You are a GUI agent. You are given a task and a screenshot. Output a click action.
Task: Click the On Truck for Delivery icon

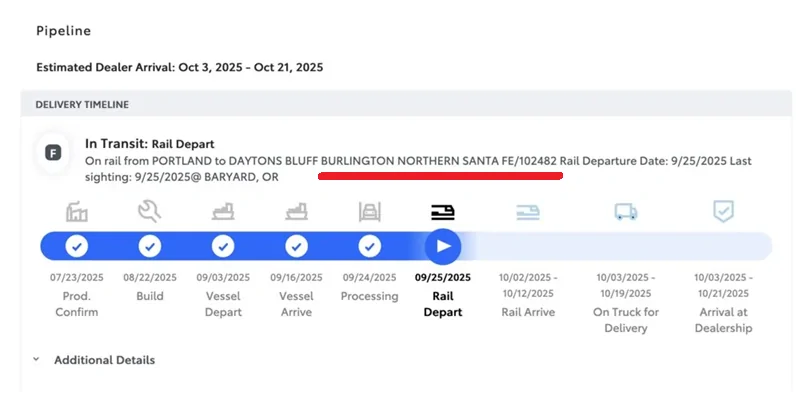tap(626, 211)
